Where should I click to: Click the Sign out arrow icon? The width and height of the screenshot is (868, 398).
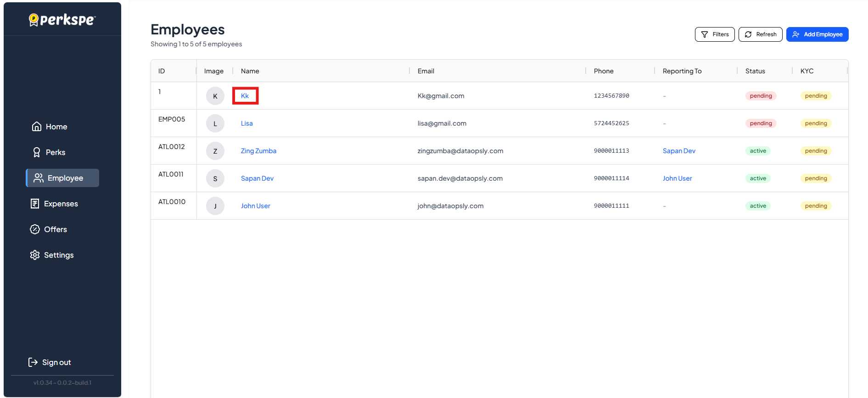coord(33,362)
